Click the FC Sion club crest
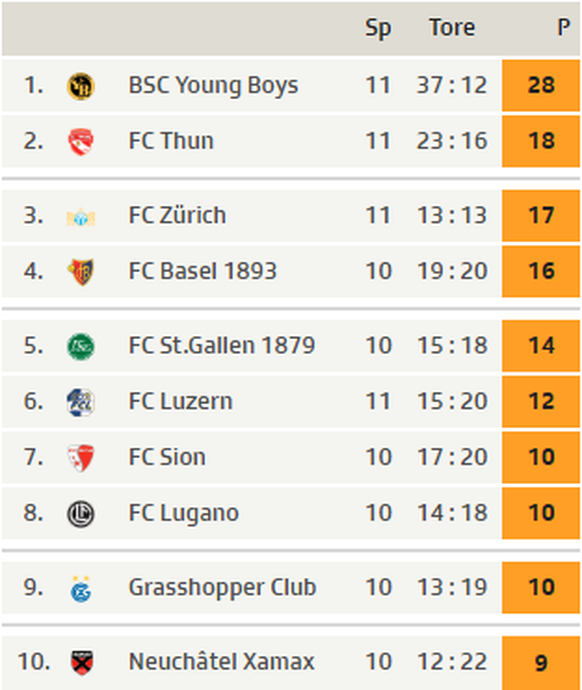This screenshot has height=690, width=582. (81, 458)
